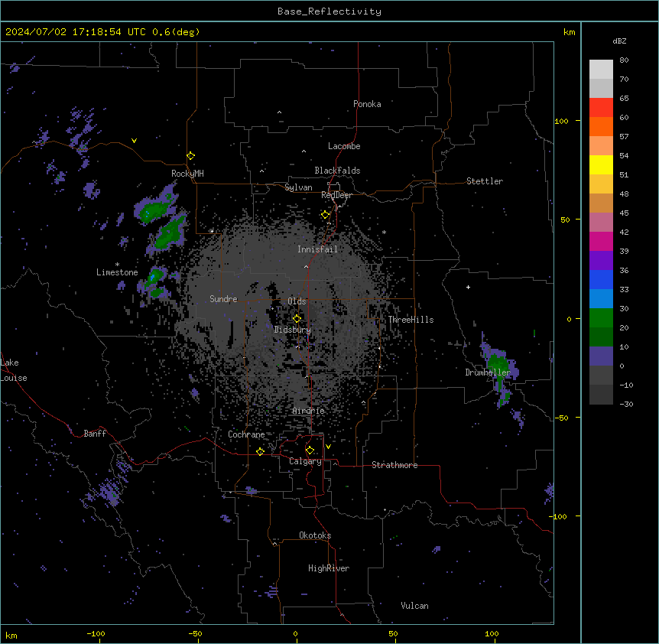Viewport: 659px width, 644px height.
Task: Click the yellow v marker northwest of RockyMH
Action: coord(134,141)
